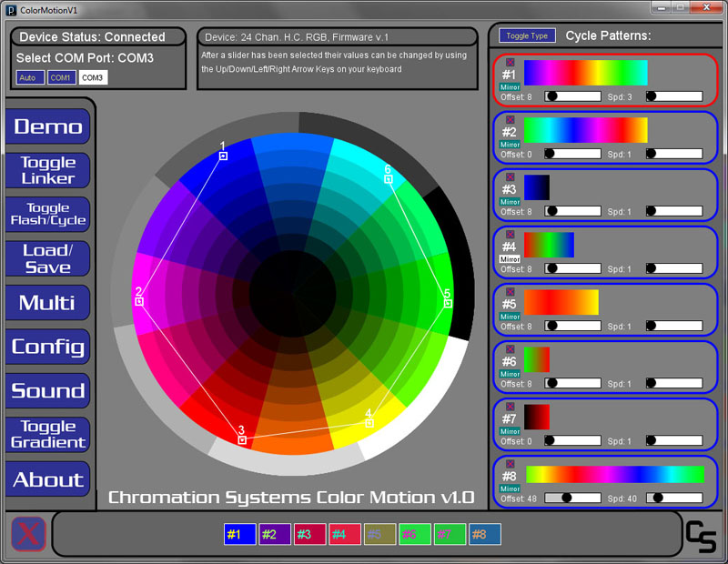Open the Sound mode

click(48, 391)
